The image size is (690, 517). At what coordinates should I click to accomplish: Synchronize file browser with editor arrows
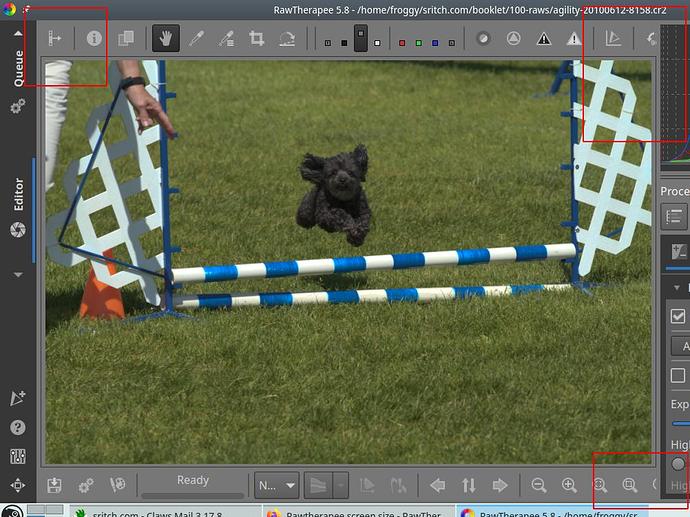pyautogui.click(x=469, y=485)
